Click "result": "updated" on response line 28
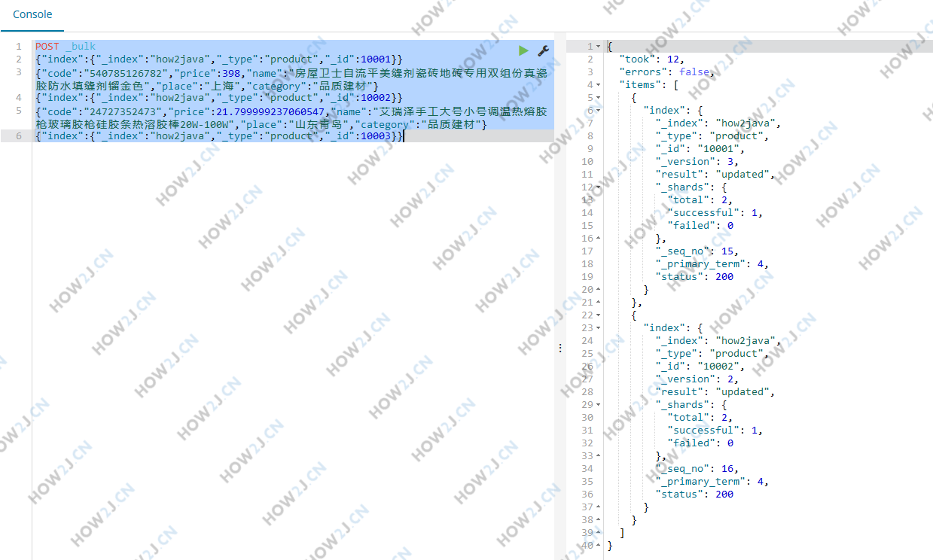This screenshot has width=933, height=560. click(x=715, y=392)
